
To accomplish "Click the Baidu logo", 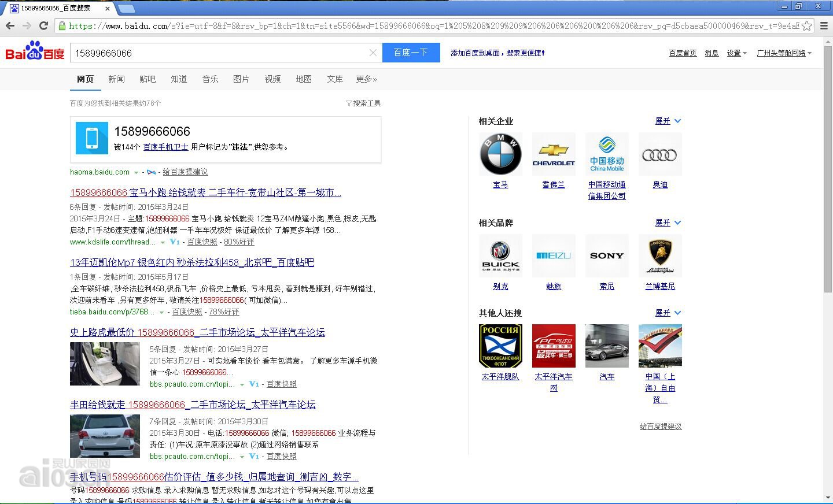I will click(x=35, y=52).
